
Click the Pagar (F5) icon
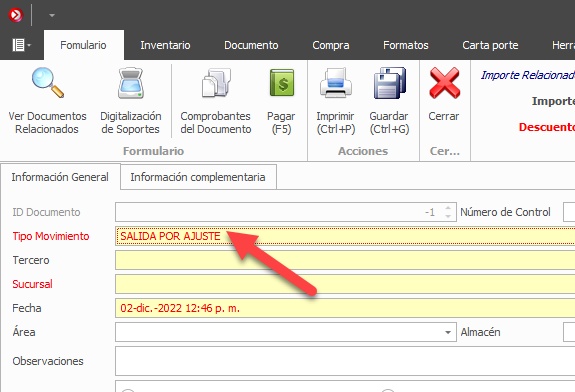(282, 83)
